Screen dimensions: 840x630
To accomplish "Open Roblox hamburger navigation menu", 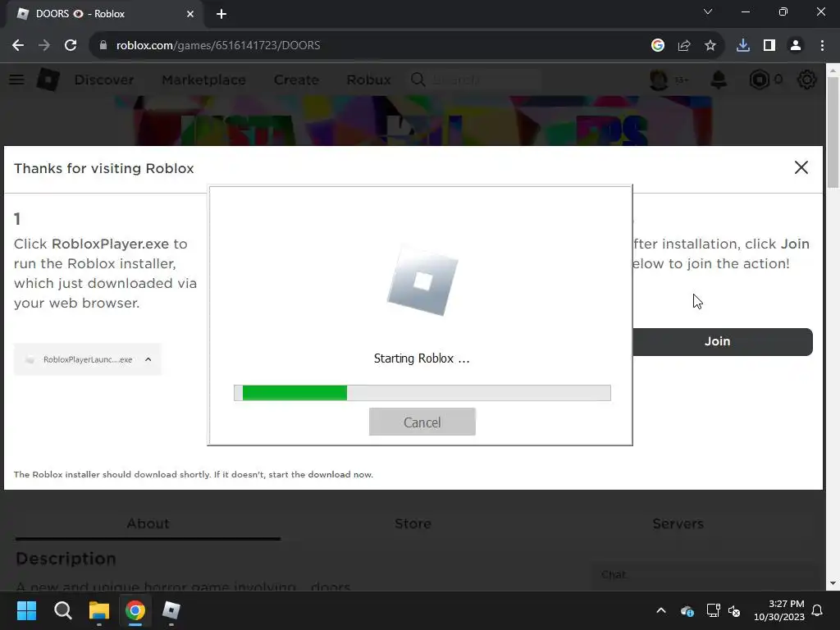I will 16,80.
